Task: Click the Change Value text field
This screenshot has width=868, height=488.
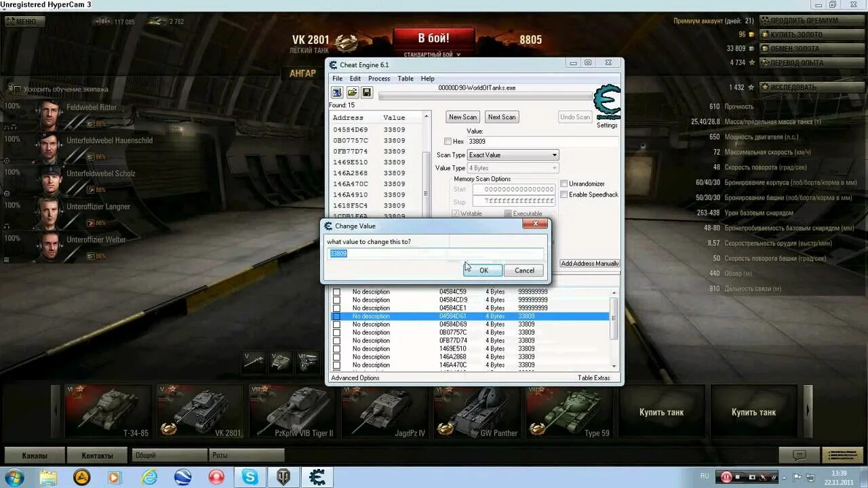Action: (435, 253)
